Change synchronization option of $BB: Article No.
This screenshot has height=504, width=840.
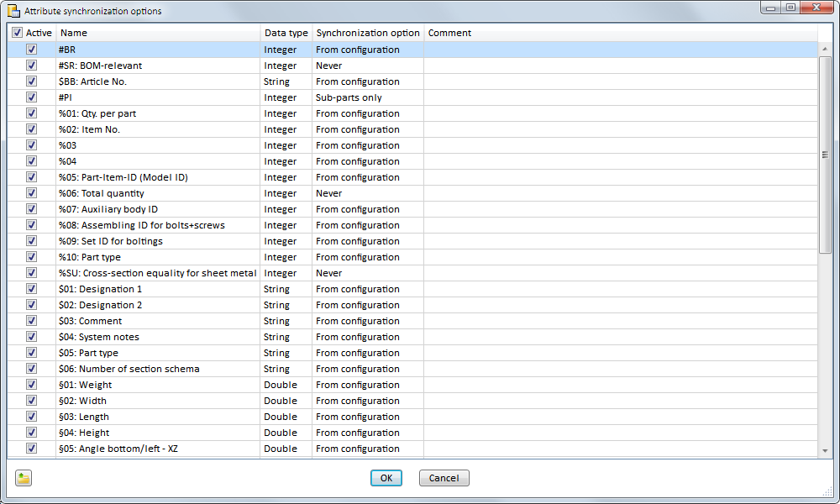(367, 81)
